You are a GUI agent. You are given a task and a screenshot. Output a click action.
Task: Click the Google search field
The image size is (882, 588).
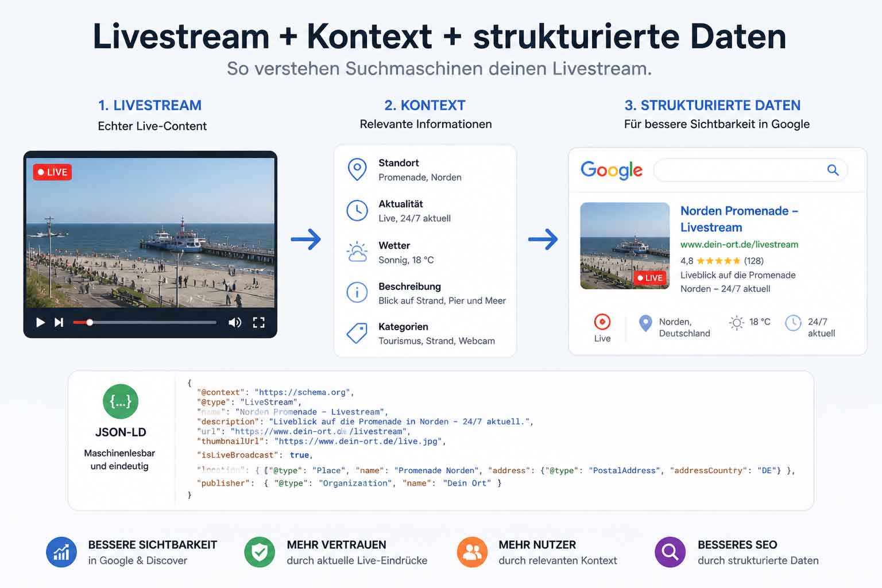[750, 170]
